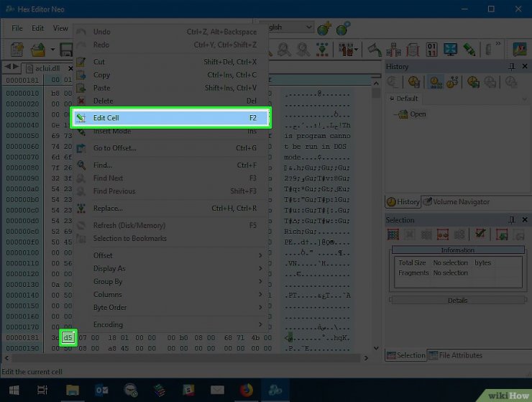Open the View menu

[60, 28]
